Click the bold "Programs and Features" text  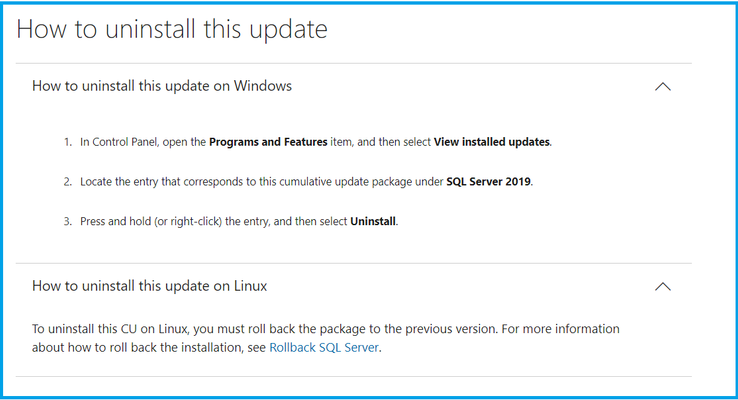point(268,142)
